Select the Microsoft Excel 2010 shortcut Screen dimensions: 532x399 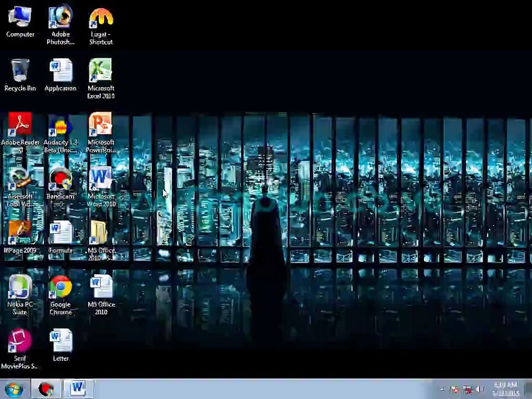point(101,79)
